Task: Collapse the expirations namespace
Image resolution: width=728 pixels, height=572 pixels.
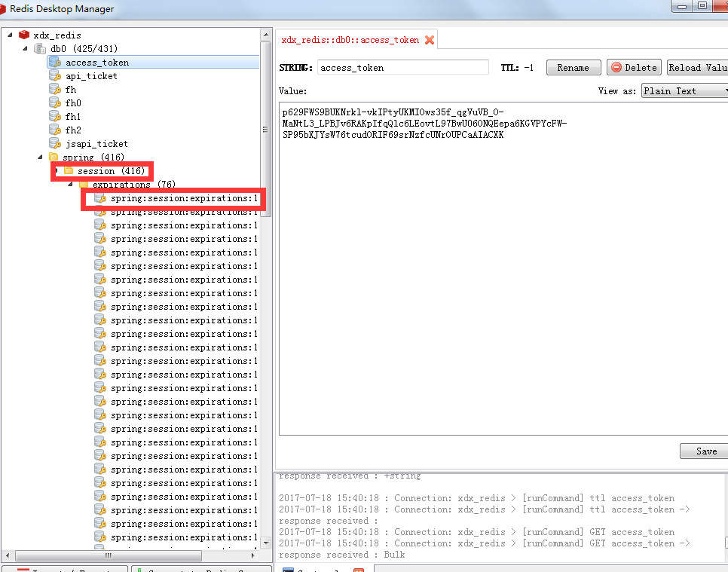Action: (x=69, y=184)
